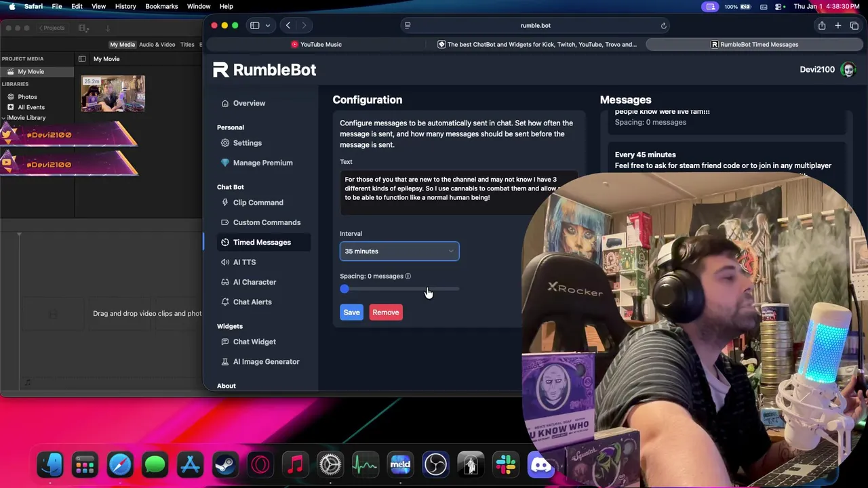Collapse the iMovie Library tree

click(3, 118)
